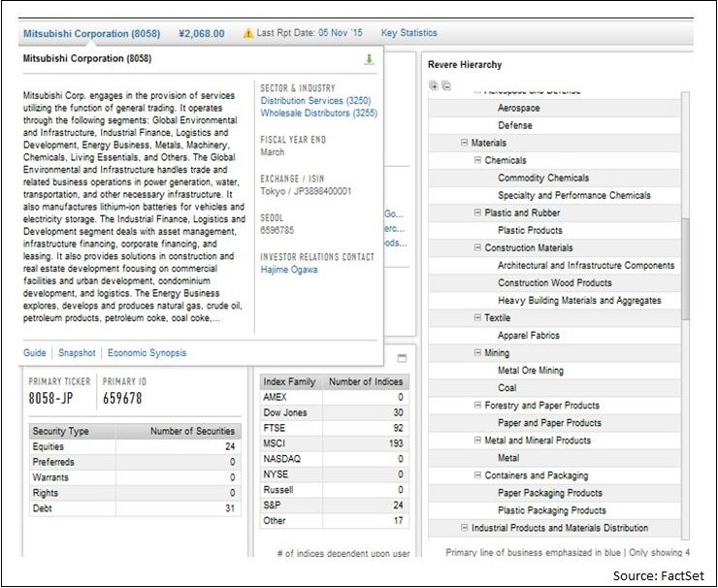The width and height of the screenshot is (718, 588).
Task: Open Mitsubishi Corporation (8058) header tab
Action: [x=91, y=33]
